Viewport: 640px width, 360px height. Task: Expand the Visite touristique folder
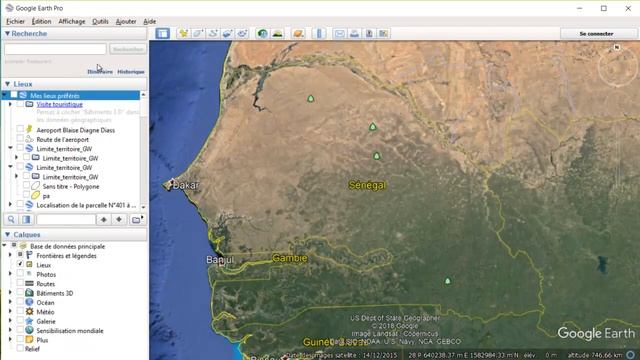(x=10, y=104)
